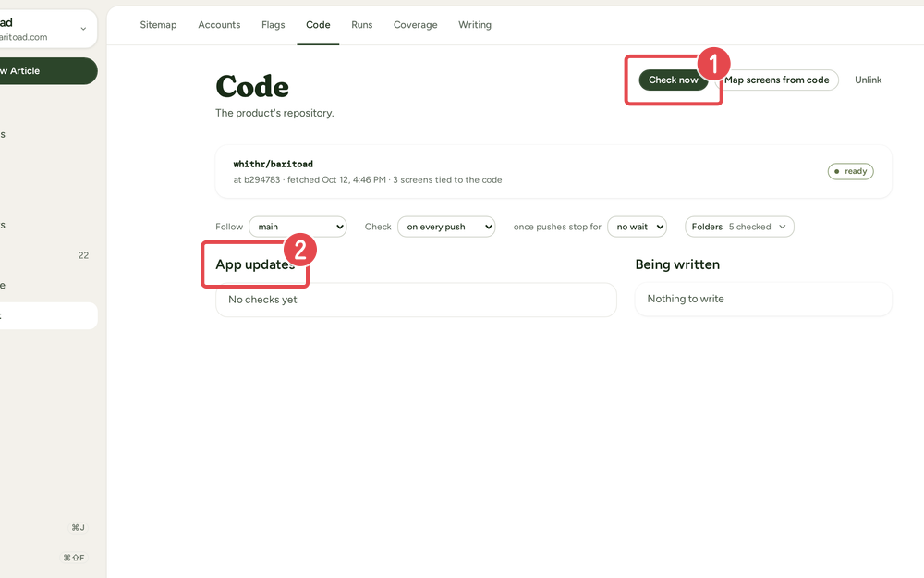Click the Check now button
The image size is (924, 578).
click(x=673, y=80)
